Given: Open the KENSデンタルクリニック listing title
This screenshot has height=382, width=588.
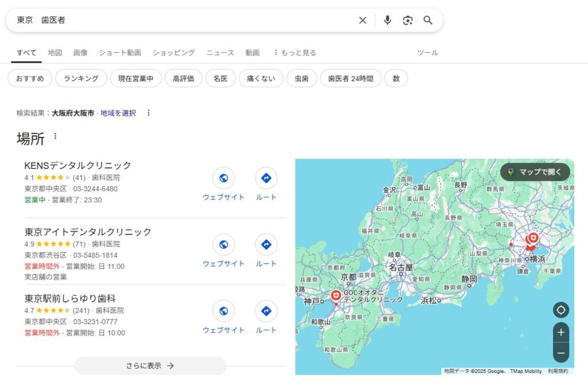Looking at the screenshot, I should 78,165.
